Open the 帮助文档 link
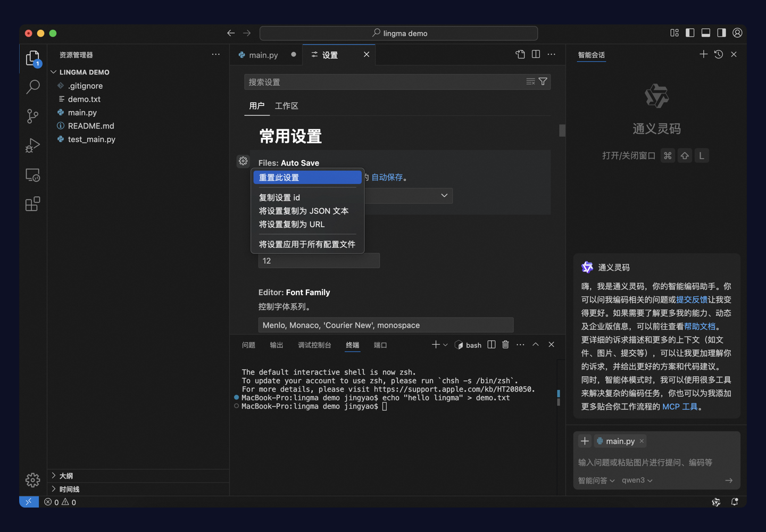766x532 pixels. pos(700,326)
